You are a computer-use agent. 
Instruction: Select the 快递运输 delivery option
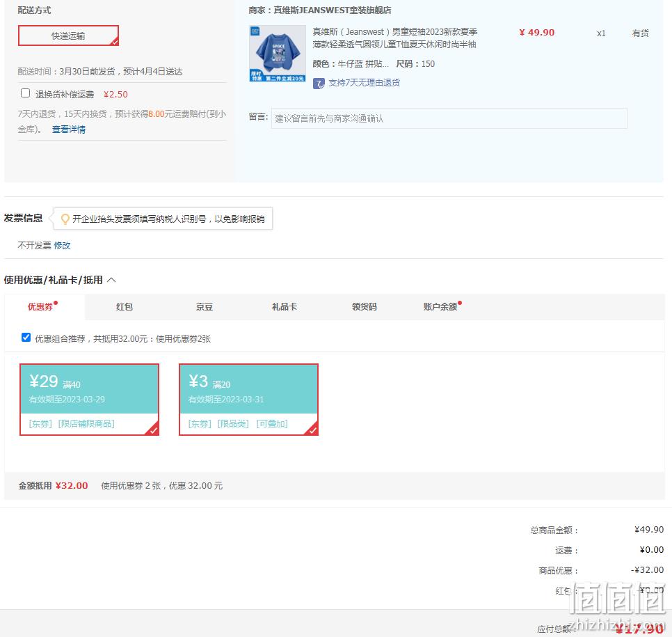pos(68,36)
